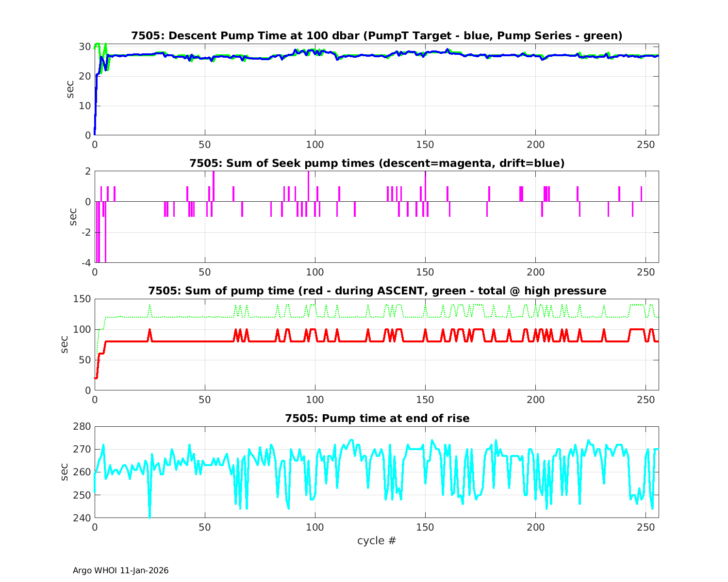Image resolution: width=728 pixels, height=582 pixels.
Task: Click the "250" x-axis tick under the top plot
Action: point(645,145)
